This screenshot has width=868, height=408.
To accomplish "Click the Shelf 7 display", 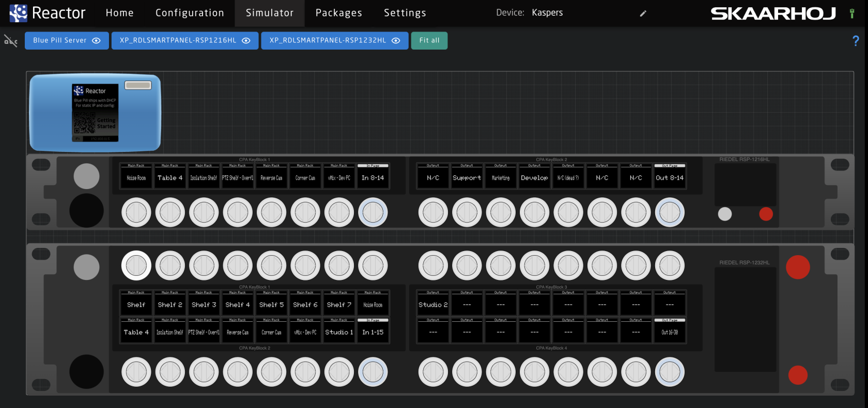I will pyautogui.click(x=339, y=304).
